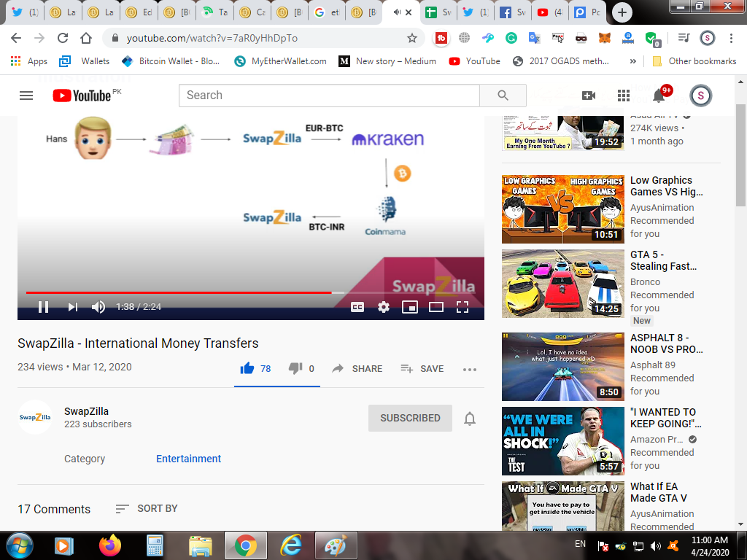Open the Apps bookmark shortcut
Screen dimensions: 747x560
[29, 61]
